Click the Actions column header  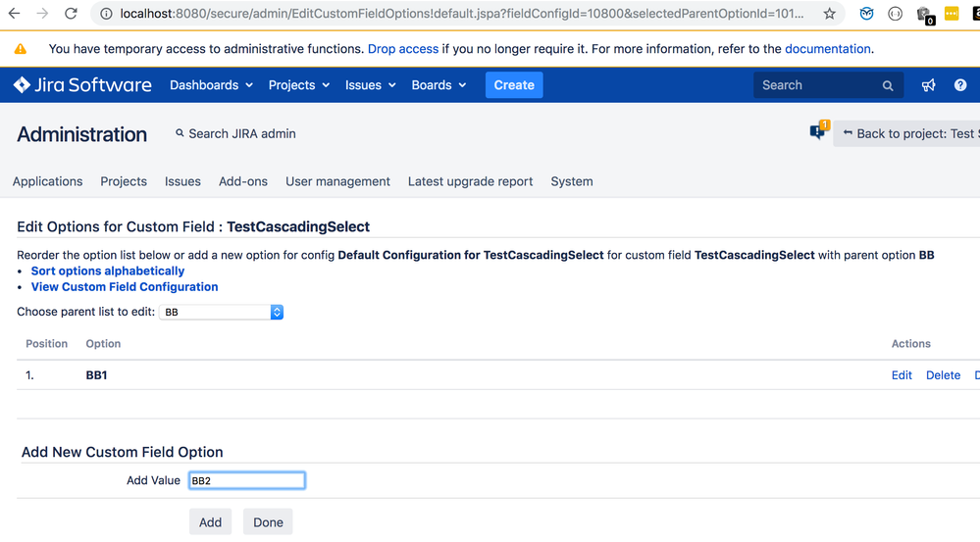tap(910, 343)
